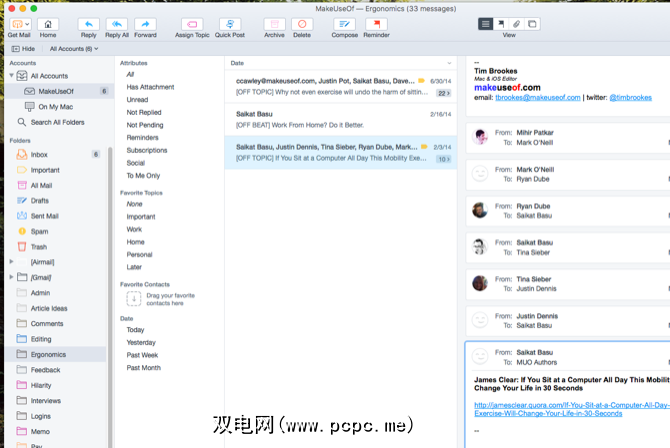The width and height of the screenshot is (670, 448).
Task: Open the jamesclear.quora.com article link
Action: 572,409
